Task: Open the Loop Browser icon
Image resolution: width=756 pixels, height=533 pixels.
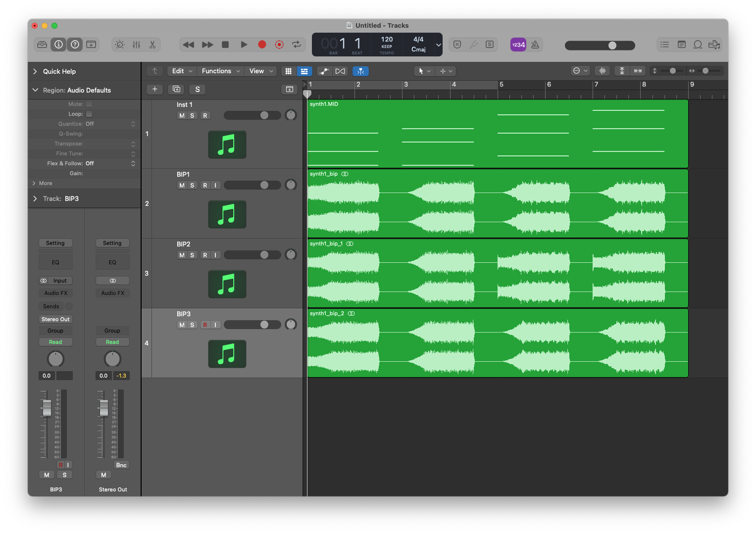Action: pyautogui.click(x=698, y=45)
